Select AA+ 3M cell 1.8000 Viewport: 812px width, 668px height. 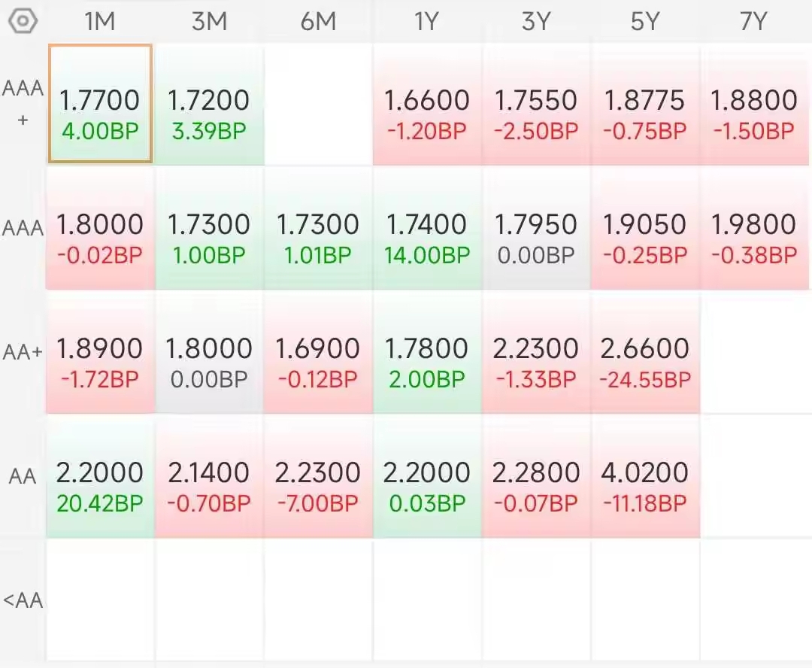coord(209,352)
